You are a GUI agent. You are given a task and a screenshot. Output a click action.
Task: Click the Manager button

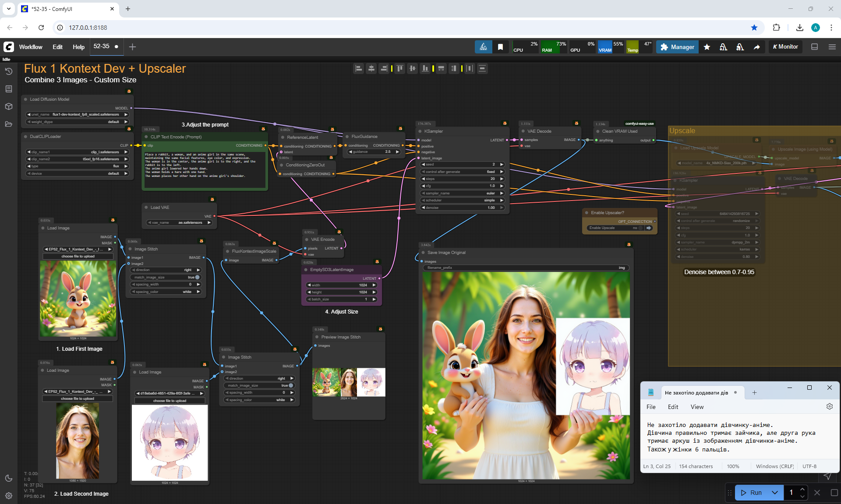pos(677,47)
